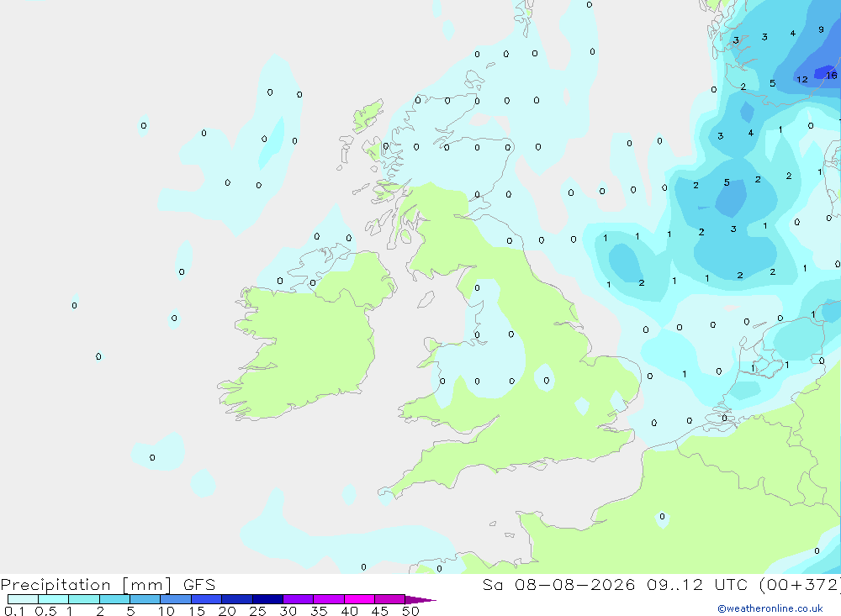Click the '10' legend scale label
The width and height of the screenshot is (841, 616).
click(x=167, y=611)
